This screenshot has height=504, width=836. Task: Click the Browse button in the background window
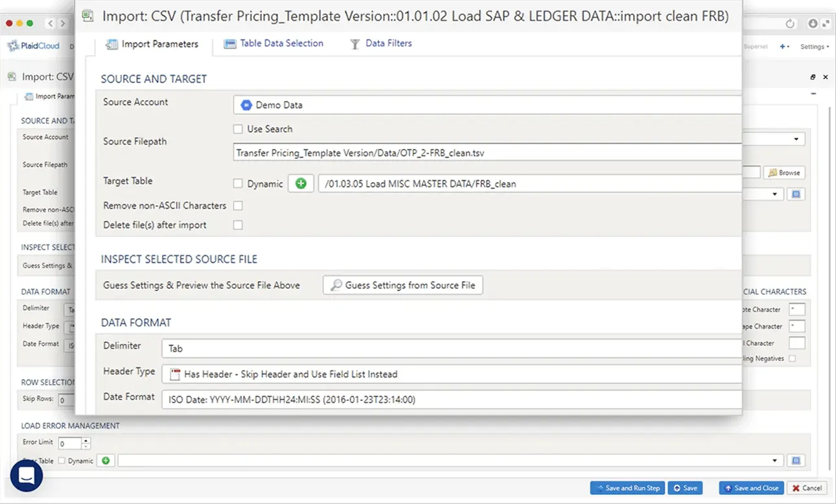(784, 172)
